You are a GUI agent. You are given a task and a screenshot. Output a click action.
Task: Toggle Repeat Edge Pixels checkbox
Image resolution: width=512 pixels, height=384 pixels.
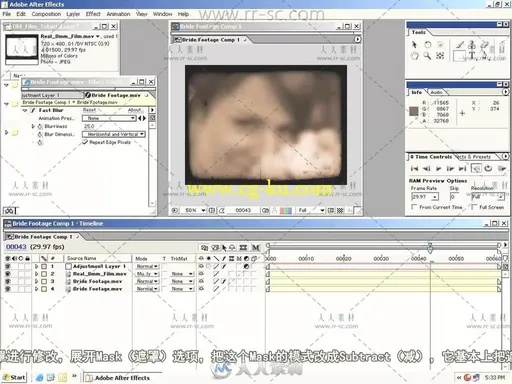[x=85, y=142]
